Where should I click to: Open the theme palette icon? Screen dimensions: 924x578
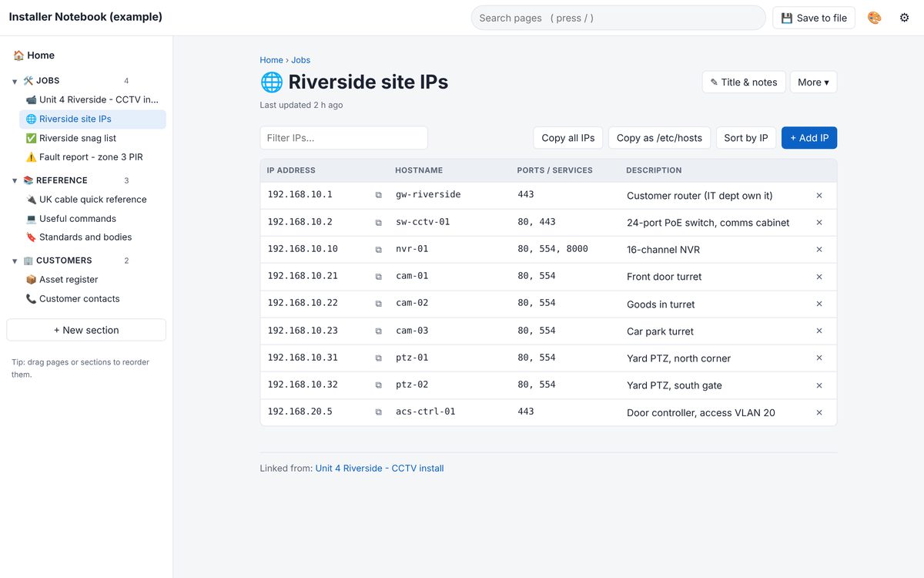tap(874, 18)
